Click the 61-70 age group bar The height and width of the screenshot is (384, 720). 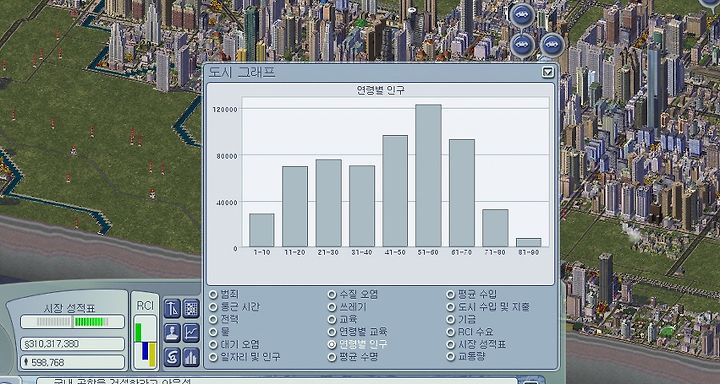(x=462, y=193)
